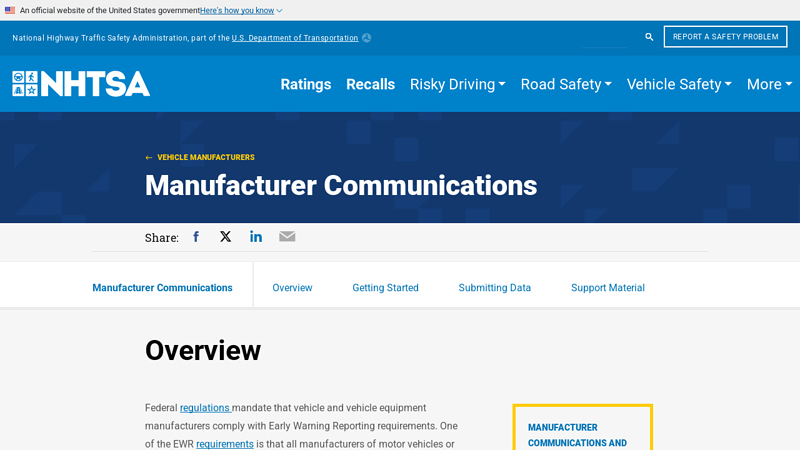800x450 pixels.
Task: Click the Overview heading
Action: coord(203,351)
